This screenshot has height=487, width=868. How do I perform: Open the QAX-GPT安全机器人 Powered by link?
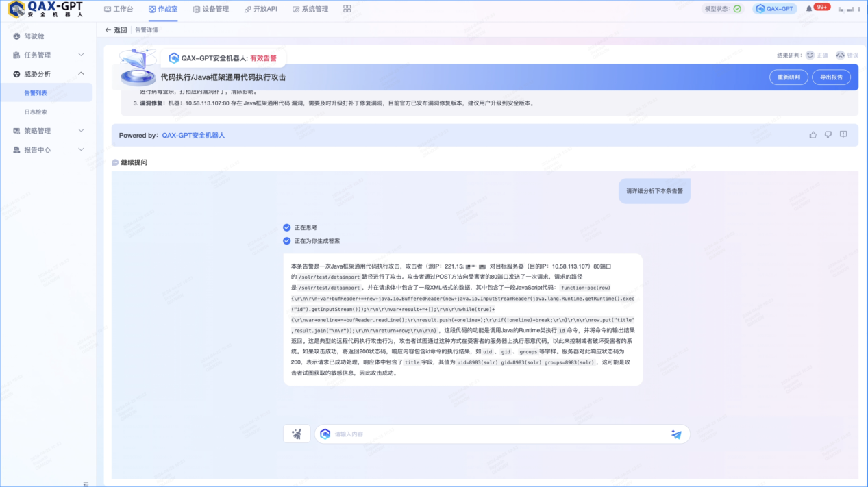(x=193, y=135)
